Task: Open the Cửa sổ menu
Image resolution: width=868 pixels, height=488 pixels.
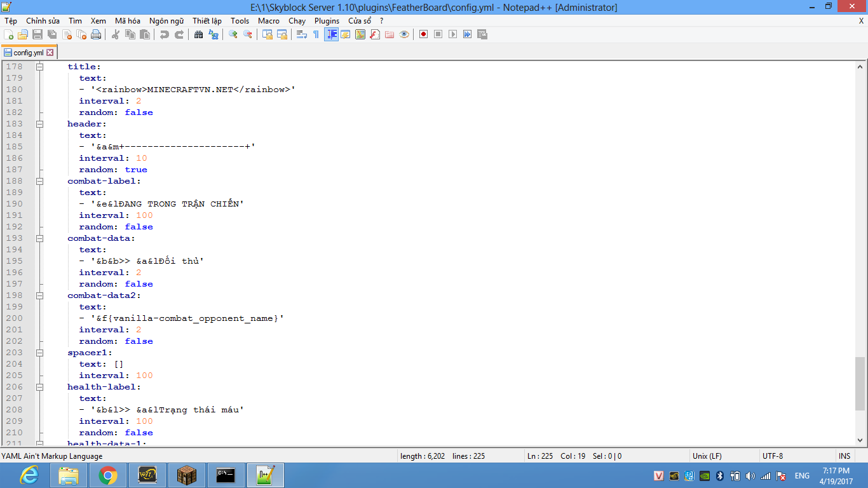Action: click(x=360, y=20)
